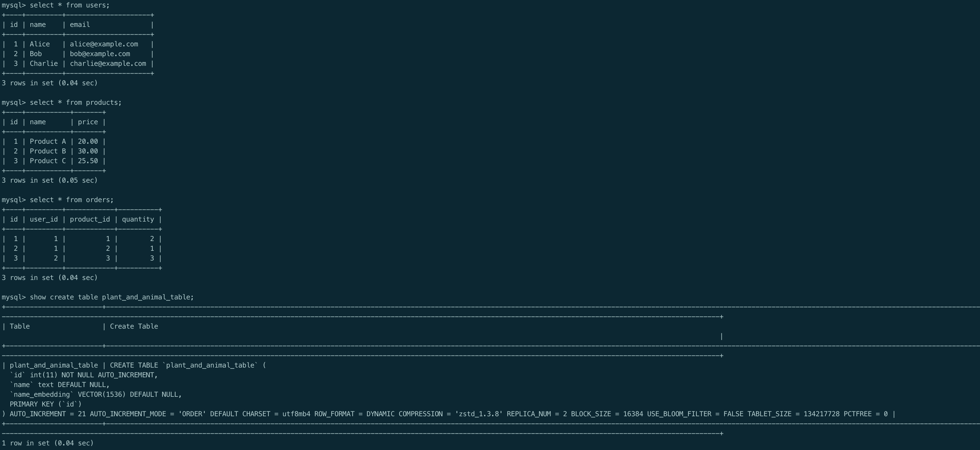Click charlie@example.com email cell

[108, 64]
